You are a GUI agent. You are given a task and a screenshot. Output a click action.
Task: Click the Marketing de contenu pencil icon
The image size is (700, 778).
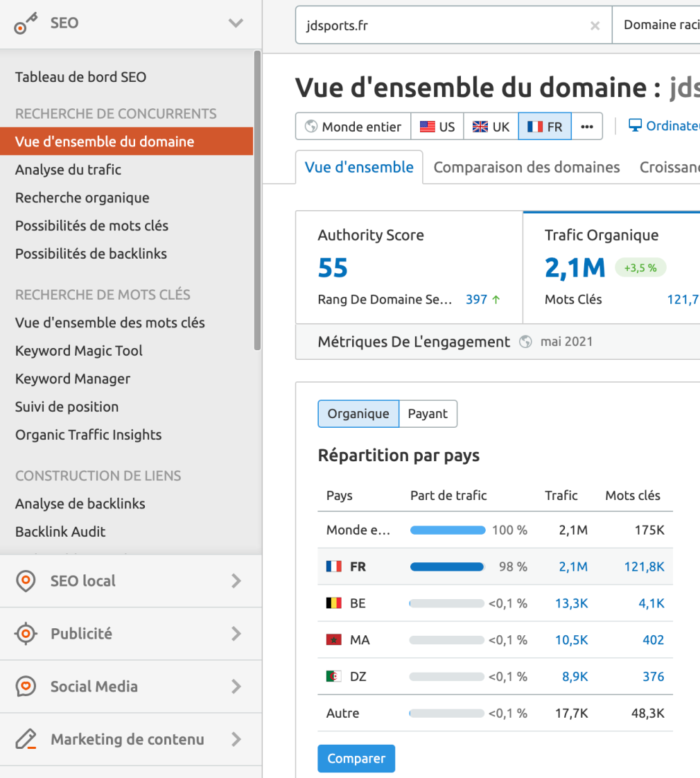click(x=26, y=739)
